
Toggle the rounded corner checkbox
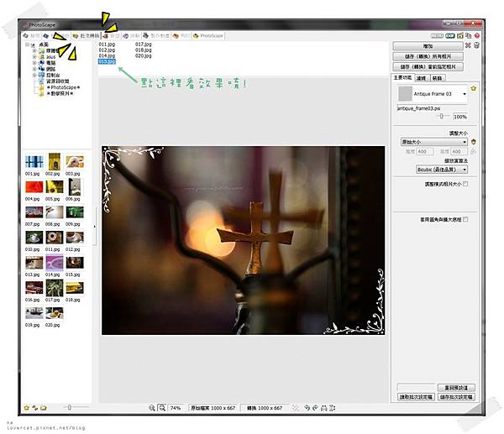[465, 219]
